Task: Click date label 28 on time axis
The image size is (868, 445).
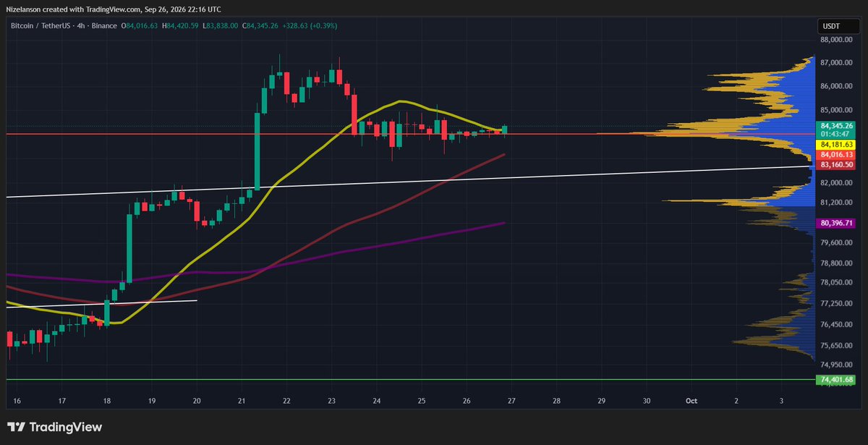Action: (x=556, y=400)
